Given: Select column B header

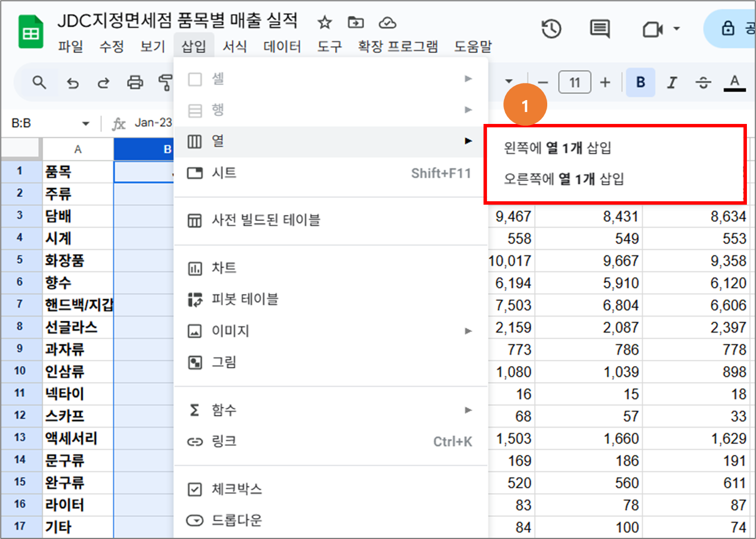Looking at the screenshot, I should pos(144,150).
